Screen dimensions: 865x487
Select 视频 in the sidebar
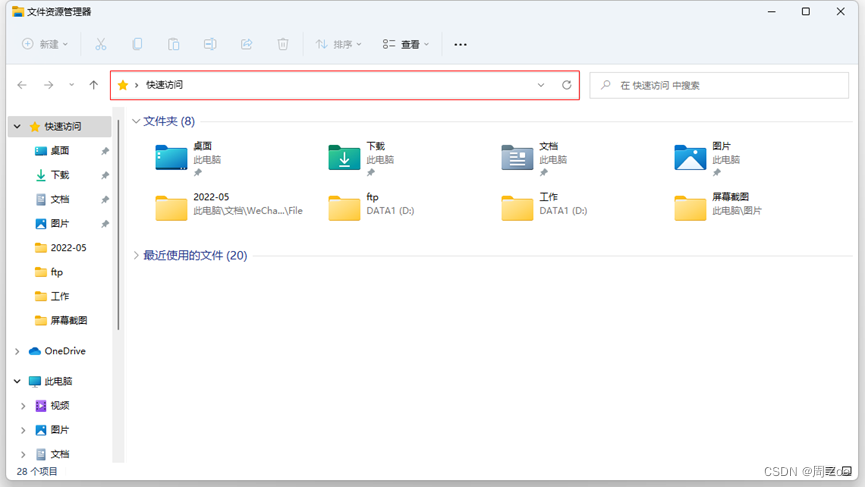pyautogui.click(x=52, y=406)
